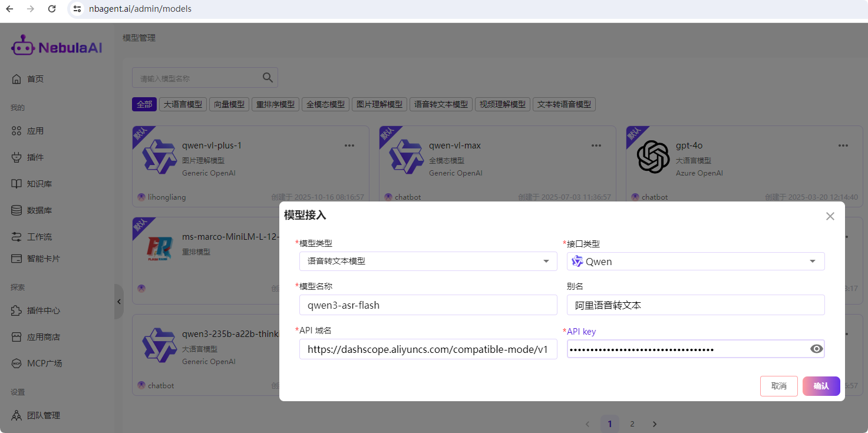Open 数据库 database section
Image resolution: width=868 pixels, height=433 pixels.
coord(39,210)
